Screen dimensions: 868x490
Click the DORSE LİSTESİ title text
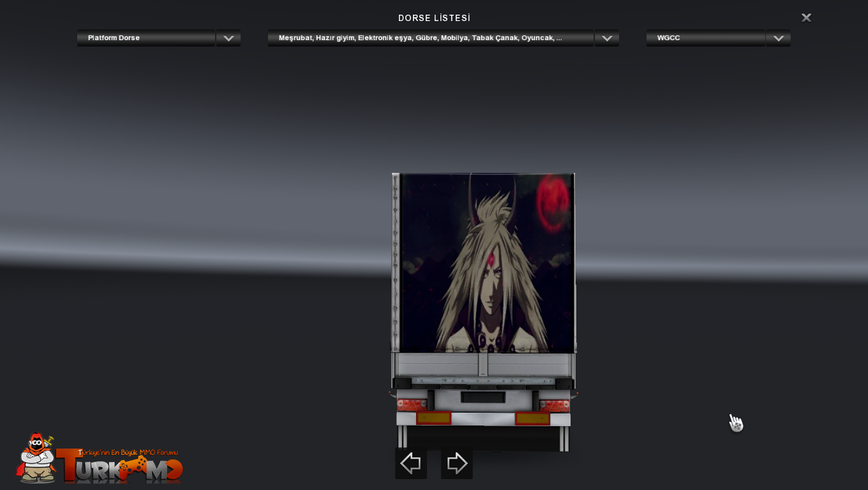tap(434, 18)
